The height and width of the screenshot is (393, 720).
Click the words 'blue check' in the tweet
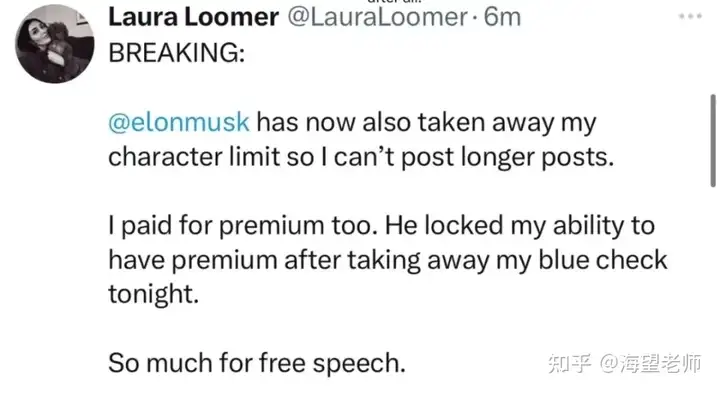coord(602,260)
